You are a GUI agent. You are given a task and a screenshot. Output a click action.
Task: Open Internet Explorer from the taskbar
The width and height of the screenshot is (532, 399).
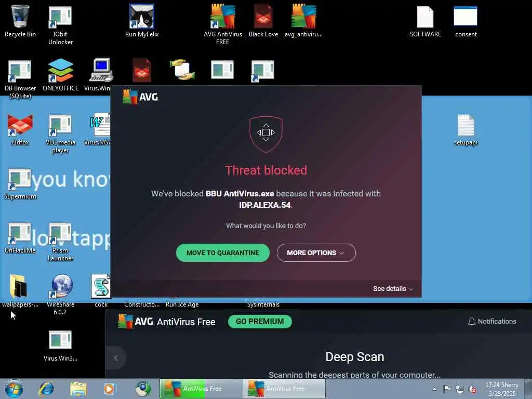[46, 389]
